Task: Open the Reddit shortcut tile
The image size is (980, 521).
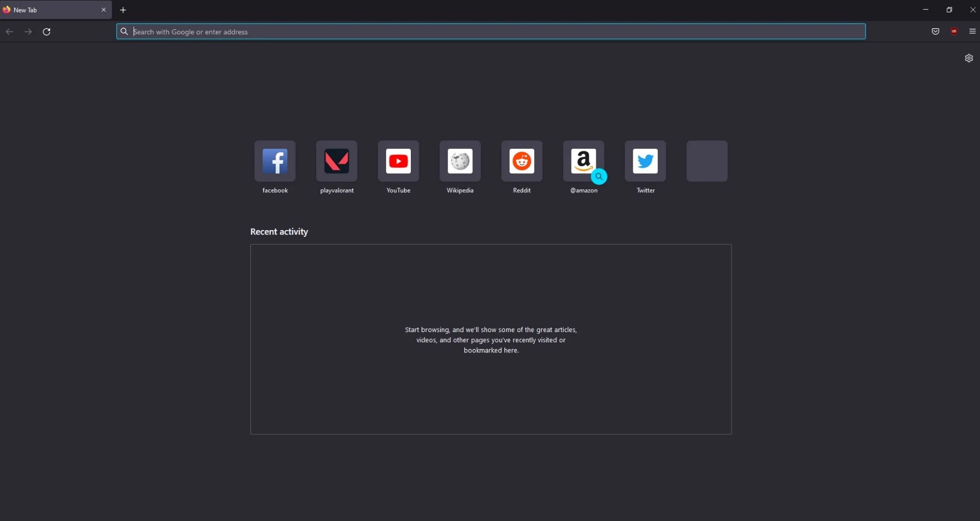Action: [522, 161]
